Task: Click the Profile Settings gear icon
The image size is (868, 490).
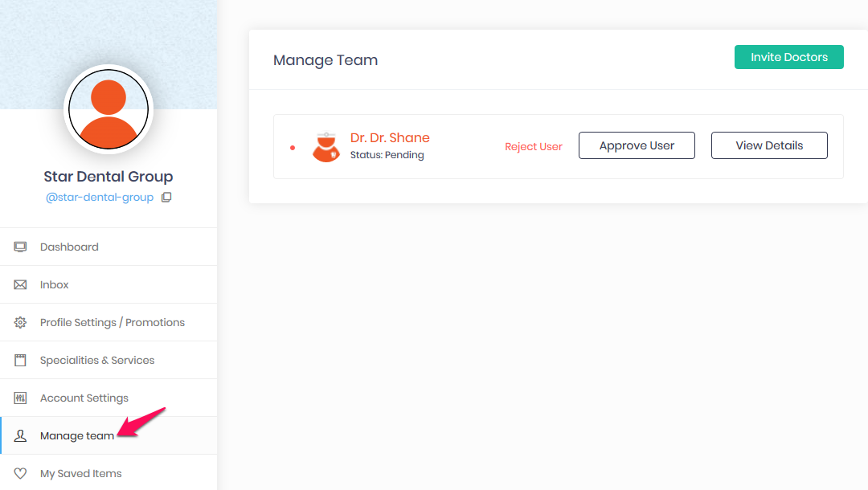Action: point(20,322)
